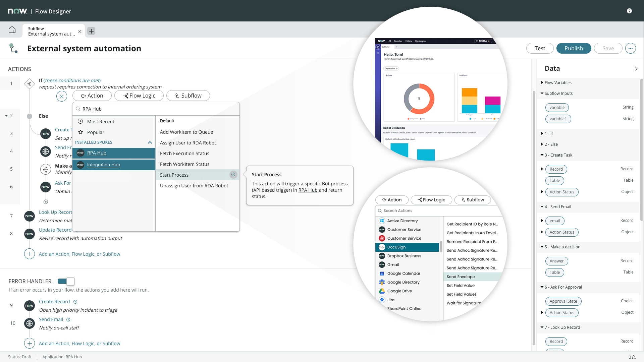
Task: Choose Popular in action picker
Action: point(114,132)
